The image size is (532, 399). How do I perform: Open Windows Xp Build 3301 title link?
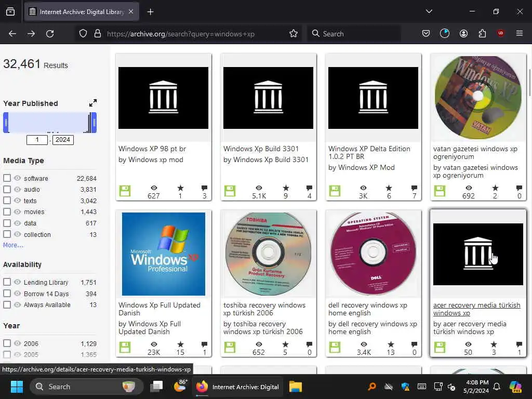(261, 149)
